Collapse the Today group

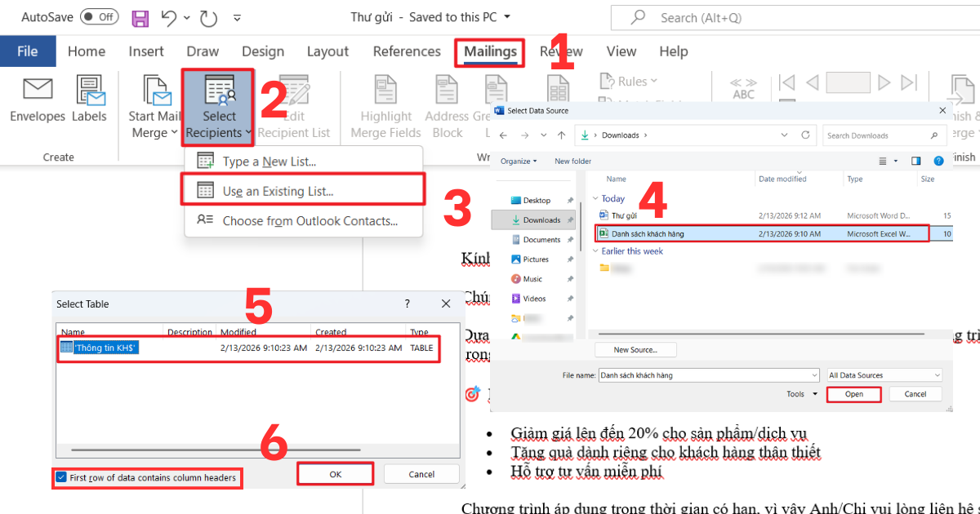[x=595, y=198]
